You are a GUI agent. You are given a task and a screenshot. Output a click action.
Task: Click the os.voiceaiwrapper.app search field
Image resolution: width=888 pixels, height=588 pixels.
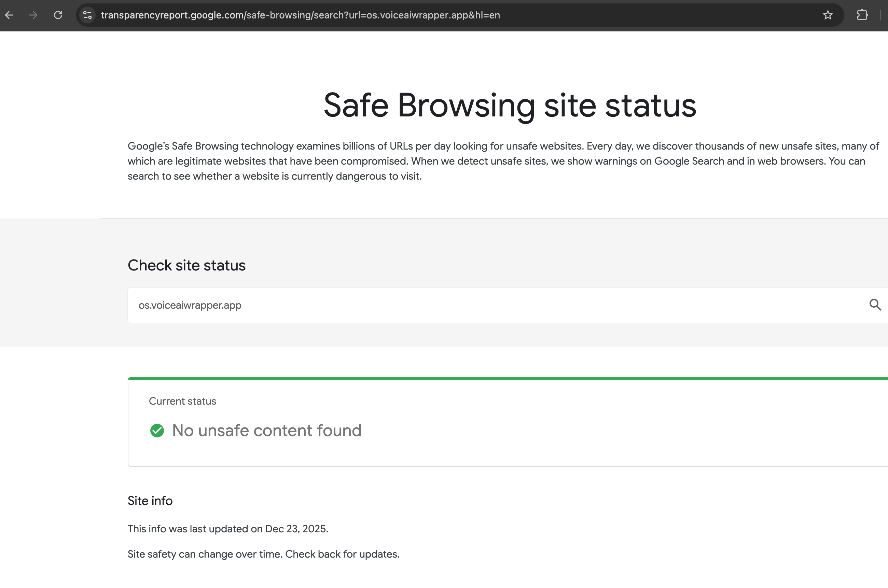[450, 305]
